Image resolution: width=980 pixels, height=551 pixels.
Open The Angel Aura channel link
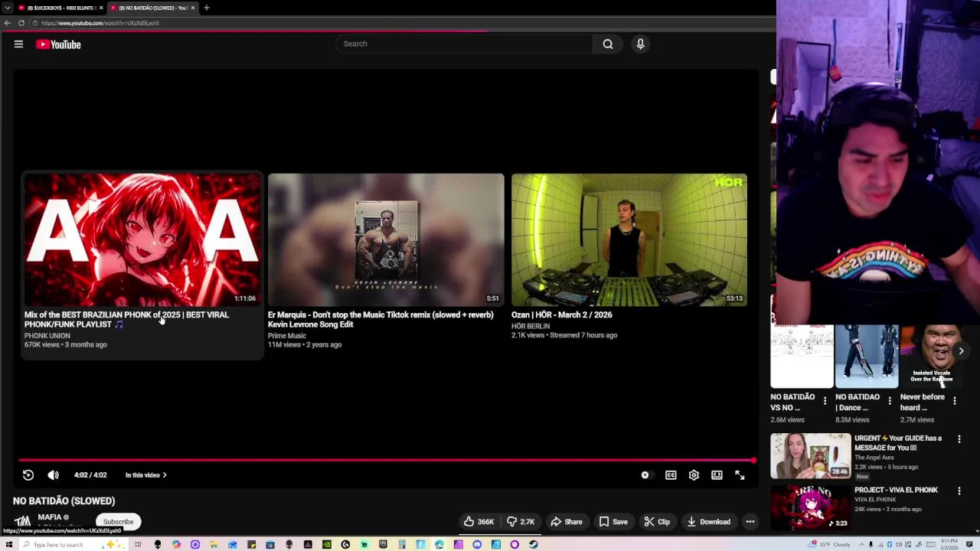pyautogui.click(x=874, y=458)
